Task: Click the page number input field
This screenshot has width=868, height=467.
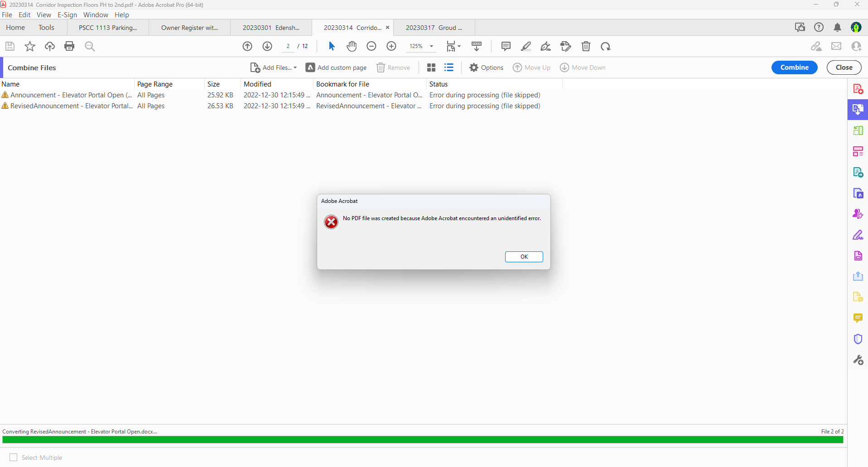Action: coord(288,46)
